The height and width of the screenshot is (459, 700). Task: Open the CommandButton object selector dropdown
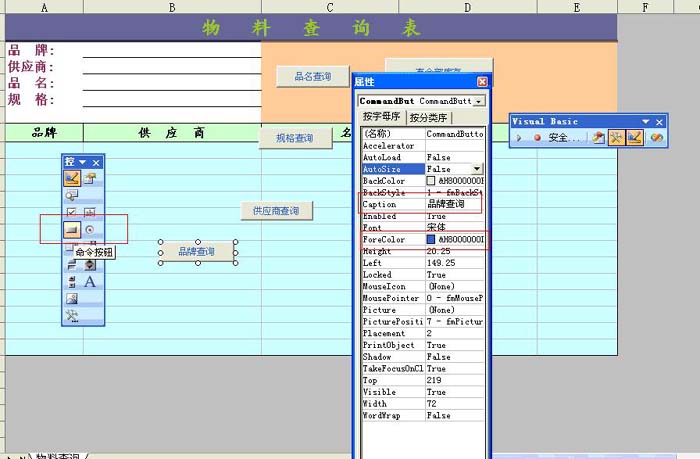point(480,101)
